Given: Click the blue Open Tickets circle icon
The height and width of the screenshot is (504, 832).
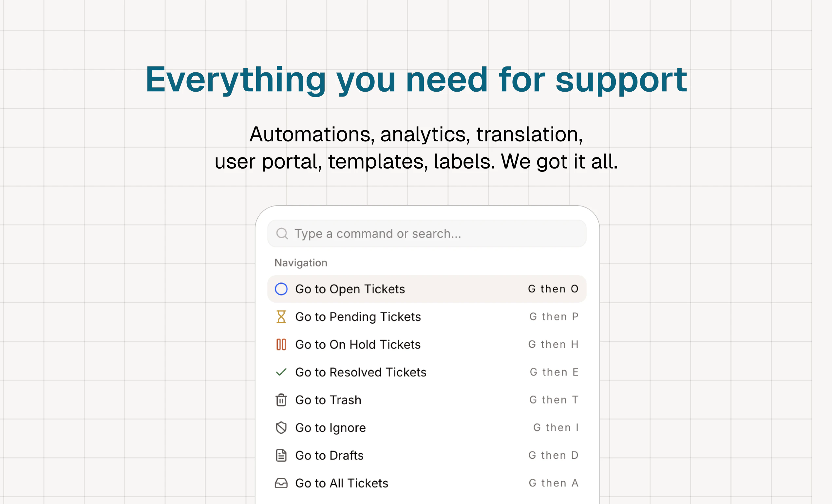Looking at the screenshot, I should 281,289.
